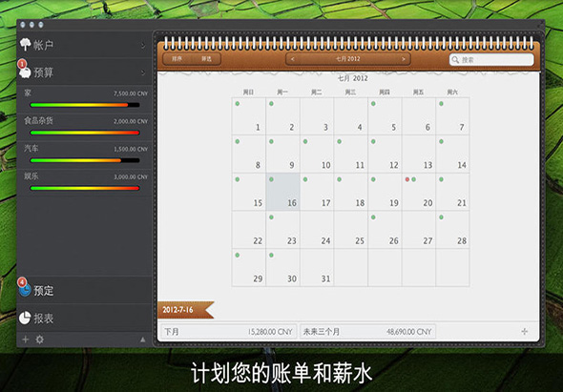Click the 周三 weekday header
563x392 pixels.
(350, 93)
